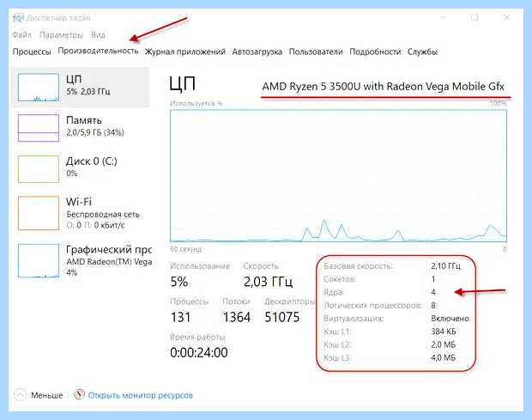
Task: Click the Кэш L1 value 384 КБ
Action: [x=444, y=332]
